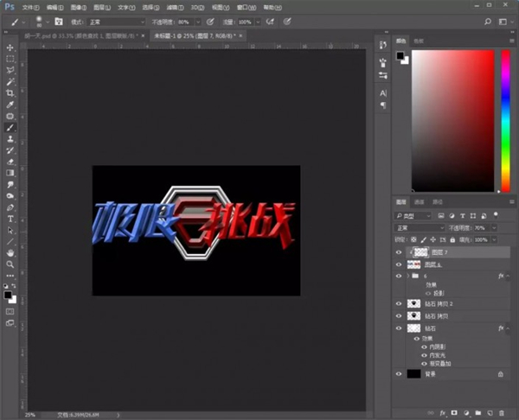Image resolution: width=519 pixels, height=420 pixels.
Task: Select the Horizontal Type tool
Action: click(10, 219)
